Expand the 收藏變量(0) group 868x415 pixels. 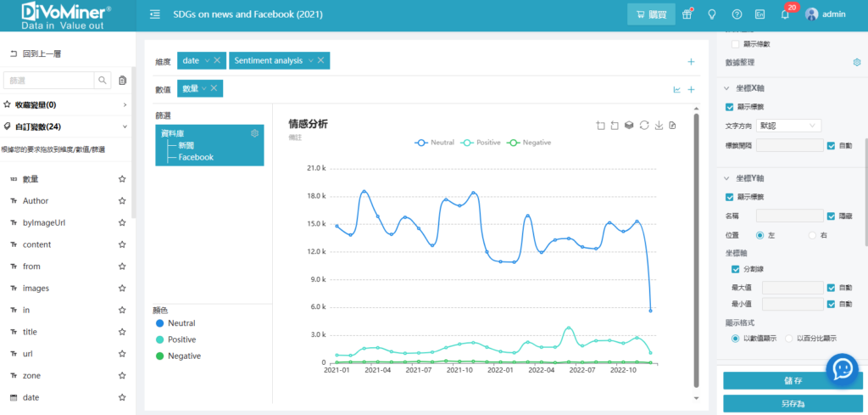click(125, 105)
